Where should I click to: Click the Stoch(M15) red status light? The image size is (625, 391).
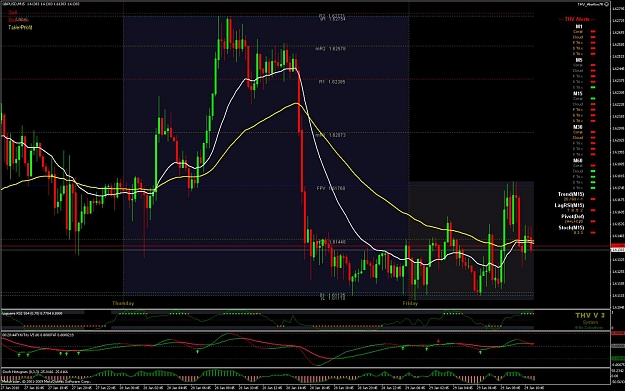tap(593, 232)
